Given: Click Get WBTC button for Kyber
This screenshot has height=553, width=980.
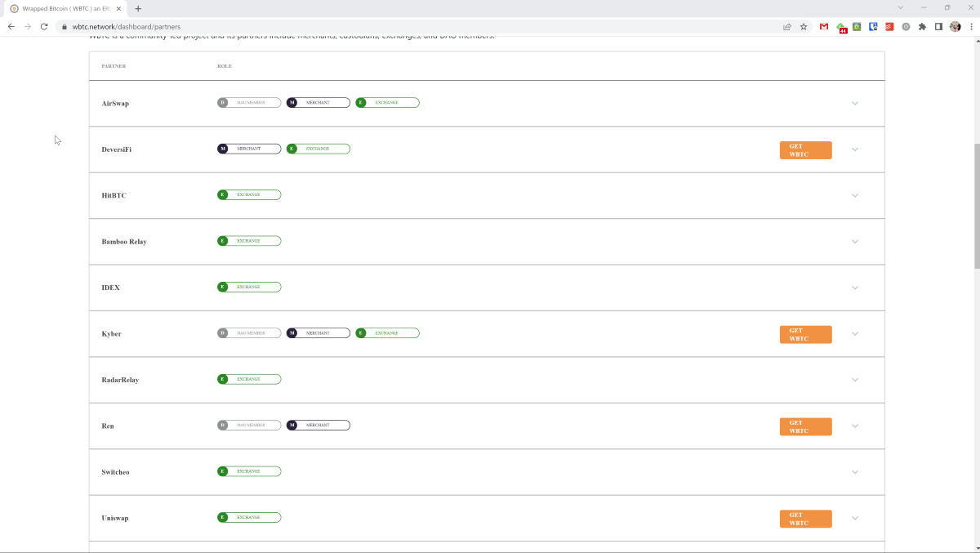Looking at the screenshot, I should pos(806,335).
